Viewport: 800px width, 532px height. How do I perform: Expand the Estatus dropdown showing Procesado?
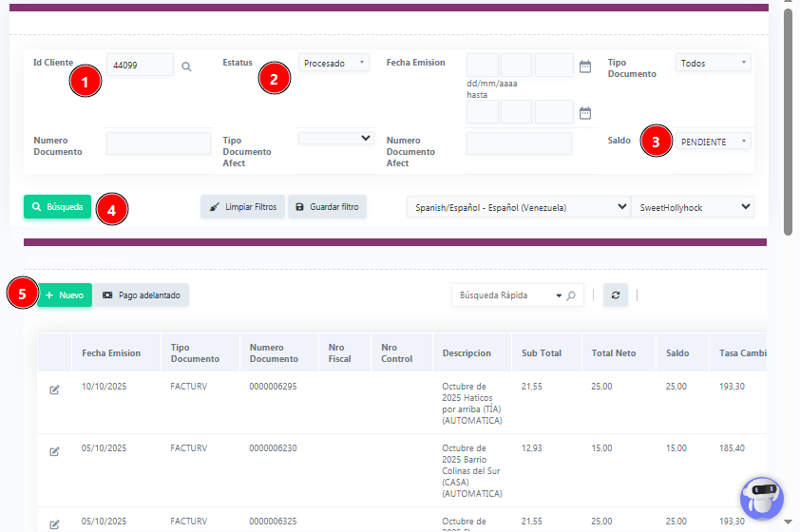tap(333, 64)
